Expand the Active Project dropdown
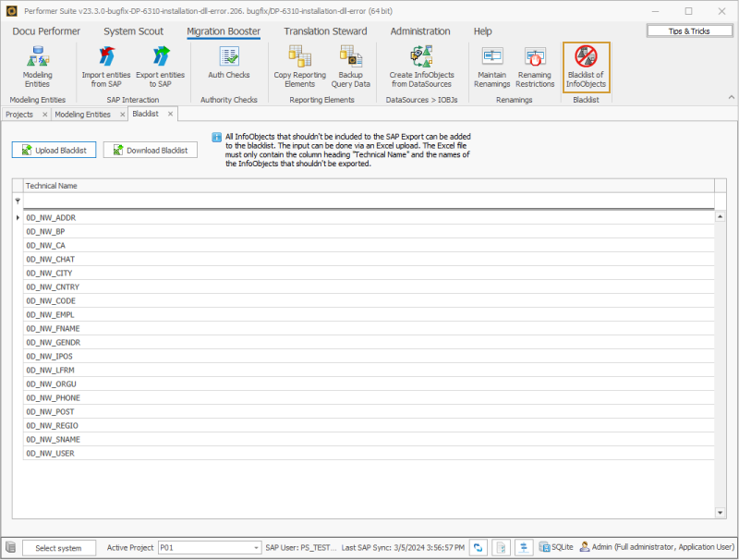Viewport: 739px width, 560px height. (x=257, y=548)
